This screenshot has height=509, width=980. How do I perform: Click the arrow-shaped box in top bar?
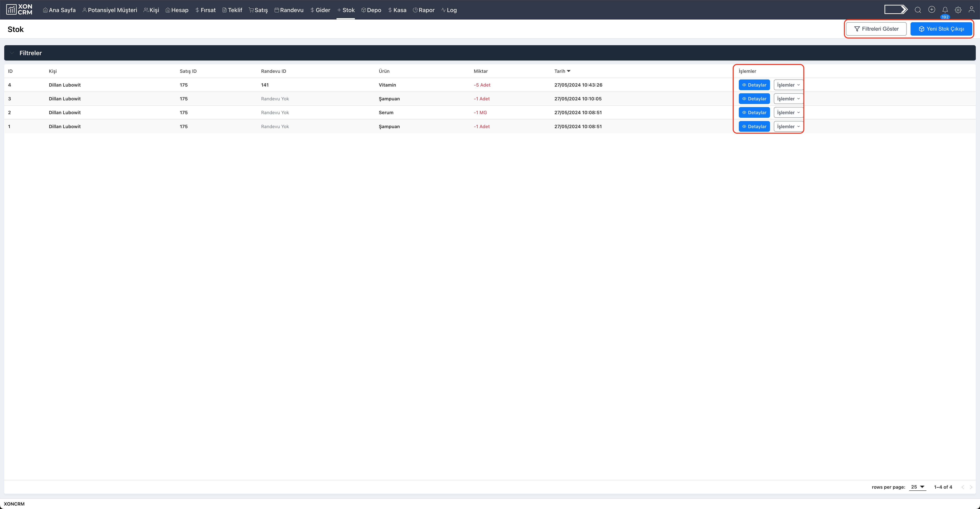(x=896, y=10)
